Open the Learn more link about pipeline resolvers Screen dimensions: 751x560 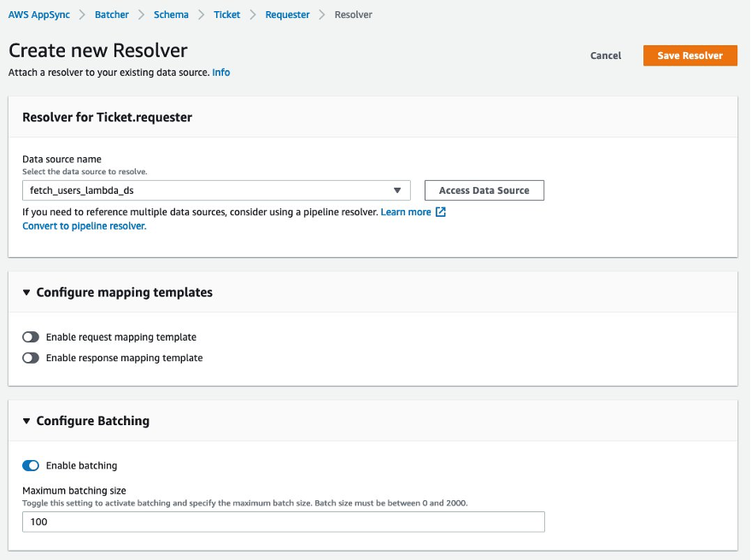tap(405, 212)
